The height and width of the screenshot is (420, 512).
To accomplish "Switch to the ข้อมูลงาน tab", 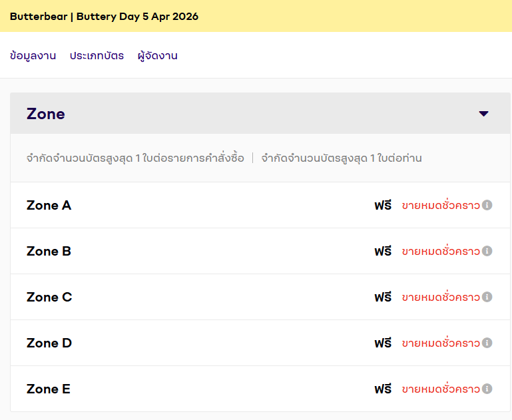I will (x=33, y=56).
